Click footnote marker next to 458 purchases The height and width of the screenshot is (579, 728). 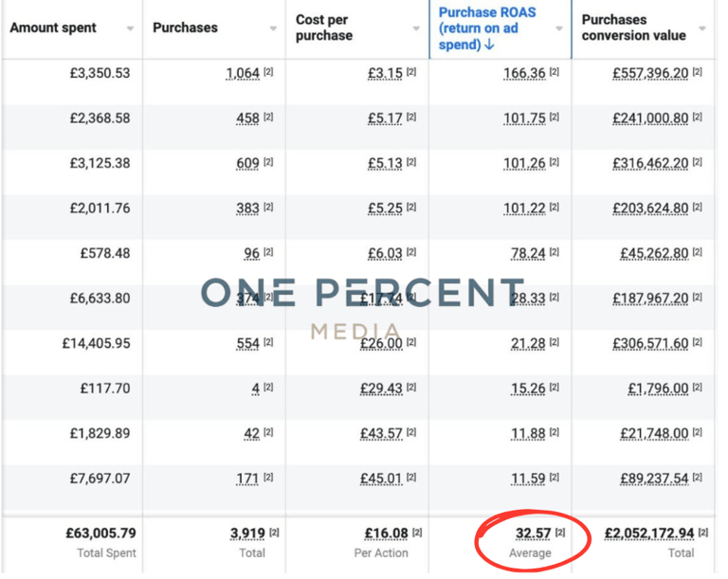[x=268, y=118]
